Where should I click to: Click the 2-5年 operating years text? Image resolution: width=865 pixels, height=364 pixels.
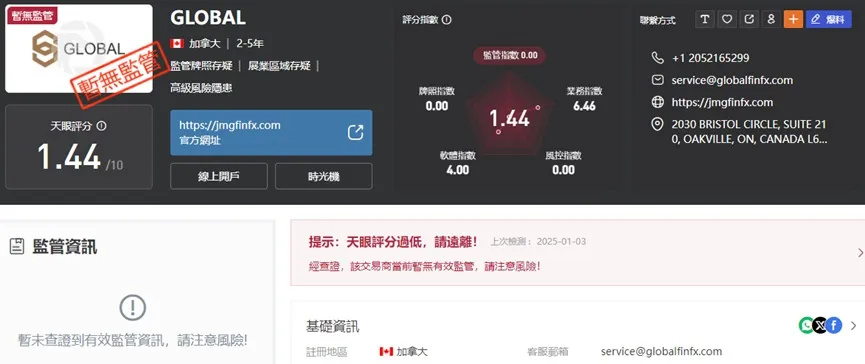[250, 44]
